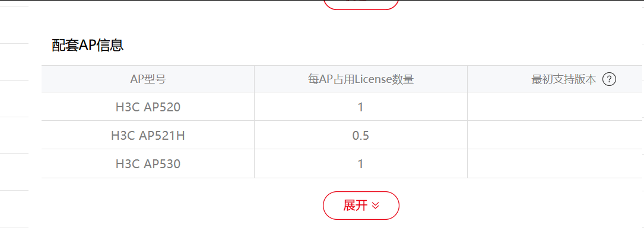Click the license count 1 for AP530
The image size is (644, 231).
coord(361,164)
